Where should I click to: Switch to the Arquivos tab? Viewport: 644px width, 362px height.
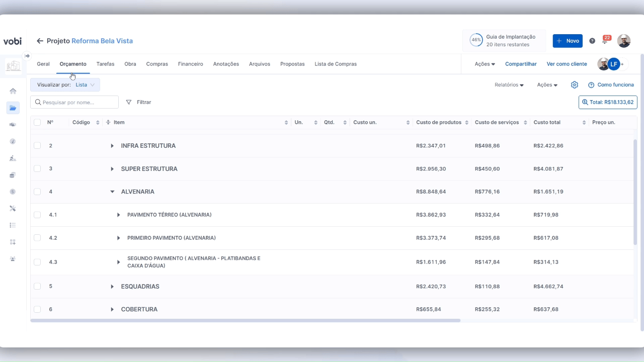260,64
